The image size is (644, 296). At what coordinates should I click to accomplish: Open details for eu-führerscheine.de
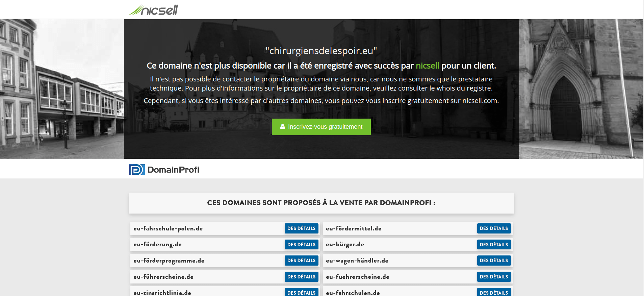pyautogui.click(x=301, y=277)
